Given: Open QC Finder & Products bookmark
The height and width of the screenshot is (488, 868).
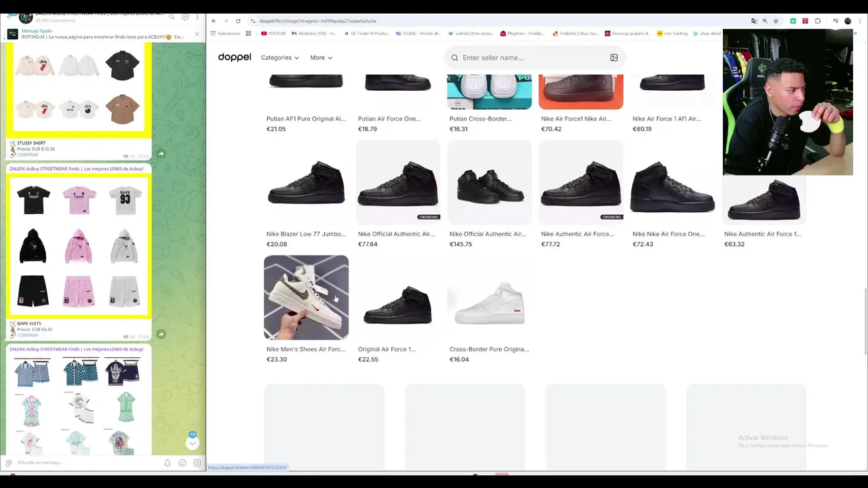Looking at the screenshot, I should point(367,33).
